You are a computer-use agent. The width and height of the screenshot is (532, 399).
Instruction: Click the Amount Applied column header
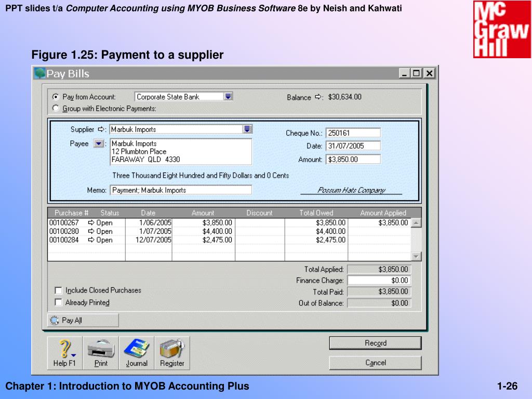pos(383,212)
